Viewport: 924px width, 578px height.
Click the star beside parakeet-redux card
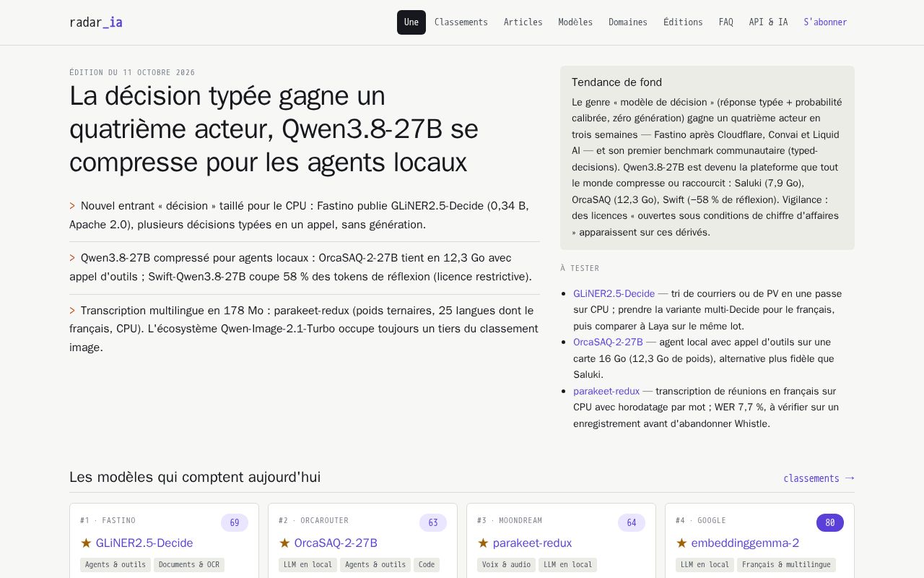pyautogui.click(x=483, y=543)
